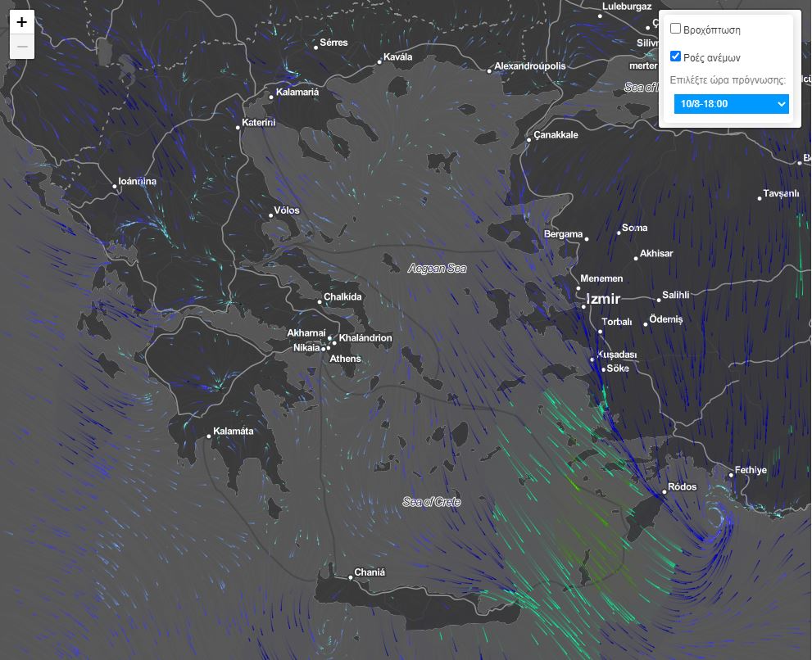Click the Aegean Sea label

pos(437,269)
